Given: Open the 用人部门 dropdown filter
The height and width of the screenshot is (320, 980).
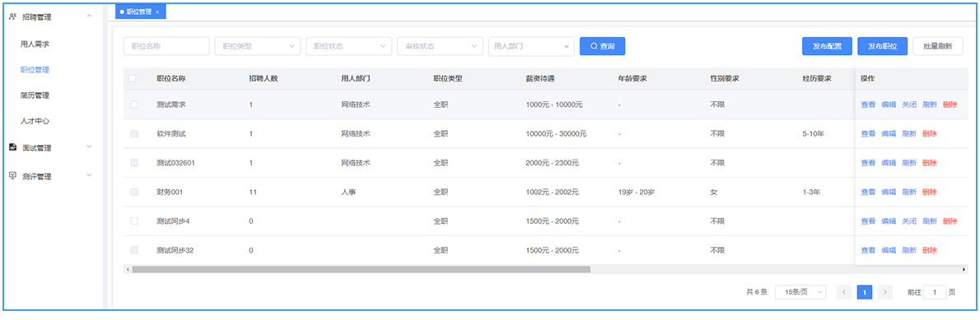Looking at the screenshot, I should (x=531, y=46).
